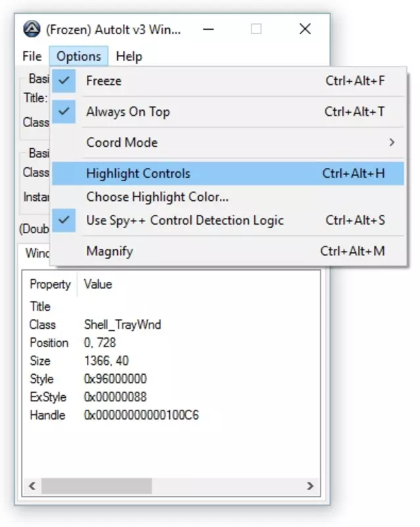Select the ExStyle value 0x00000088

tap(115, 397)
